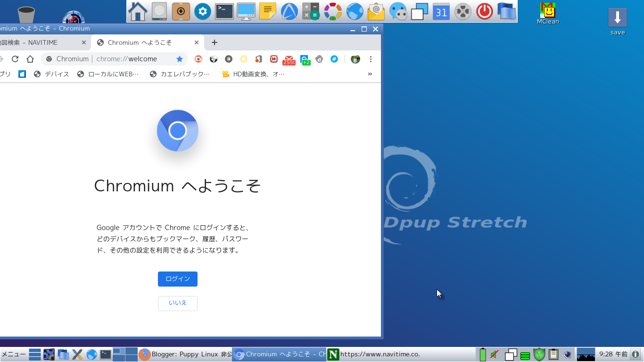
Task: Open the メニュー start menu
Action: 13,354
